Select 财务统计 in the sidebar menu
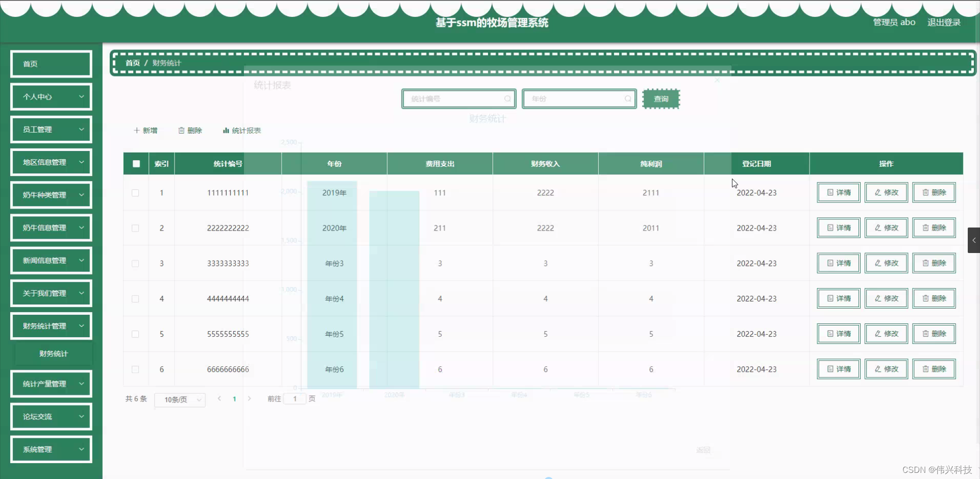Viewport: 980px width, 479px height. [x=53, y=353]
